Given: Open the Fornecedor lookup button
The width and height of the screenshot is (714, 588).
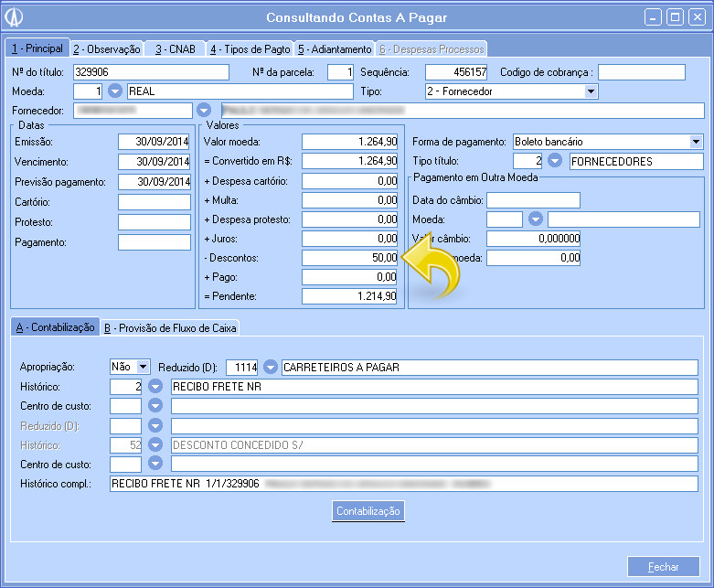Looking at the screenshot, I should click(x=204, y=111).
